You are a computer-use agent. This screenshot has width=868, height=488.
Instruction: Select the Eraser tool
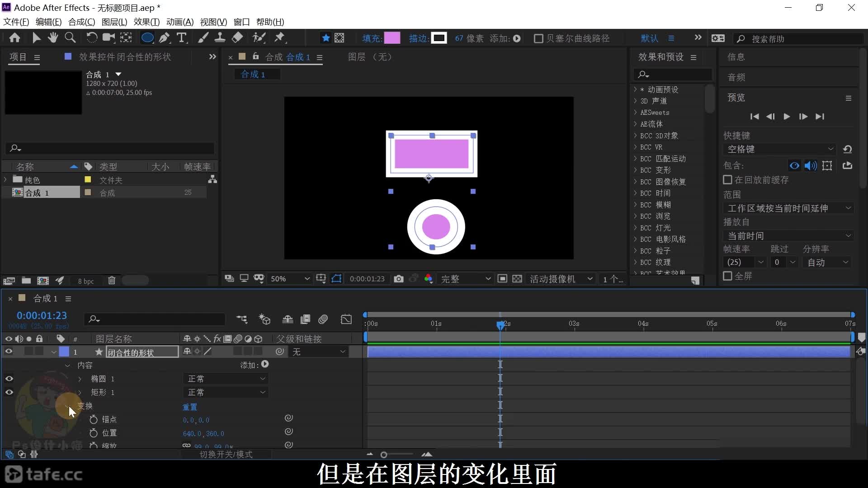click(x=237, y=38)
